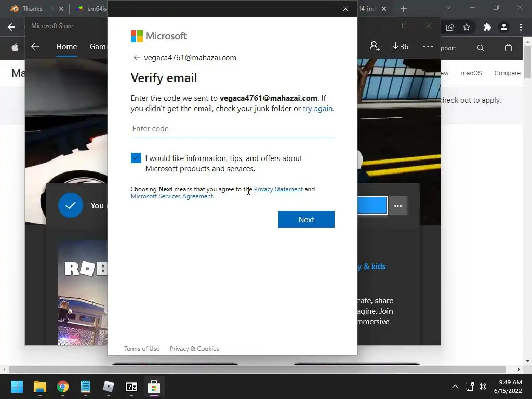Image resolution: width=532 pixels, height=399 pixels.
Task: Click the network icon in system tray
Action: coord(470,387)
